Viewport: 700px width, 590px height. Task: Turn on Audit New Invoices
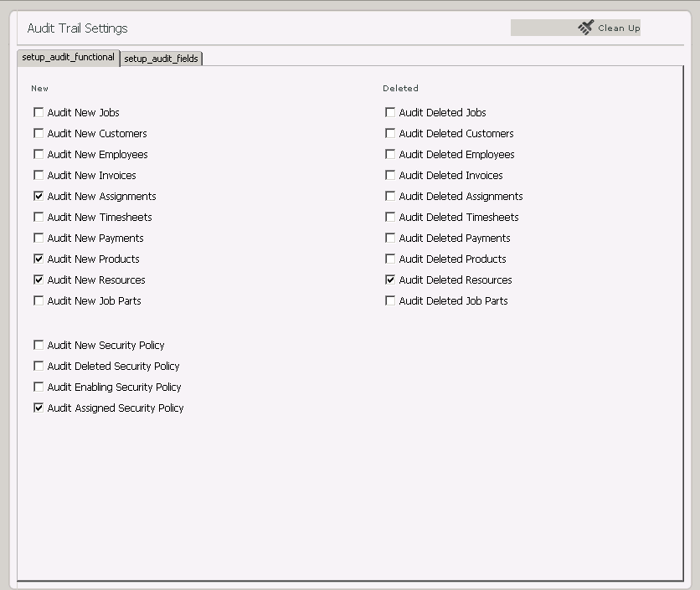pos(39,175)
